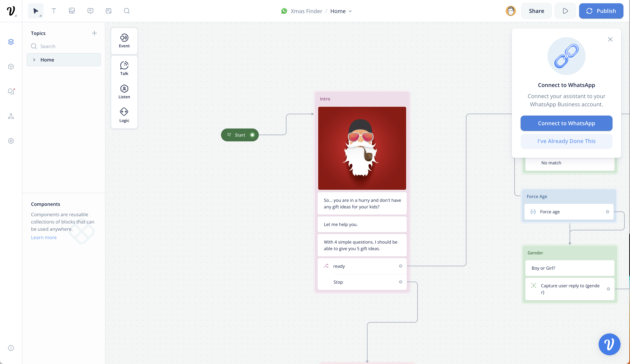
Task: Open the Settings gear in the sidebar
Action: 11,141
